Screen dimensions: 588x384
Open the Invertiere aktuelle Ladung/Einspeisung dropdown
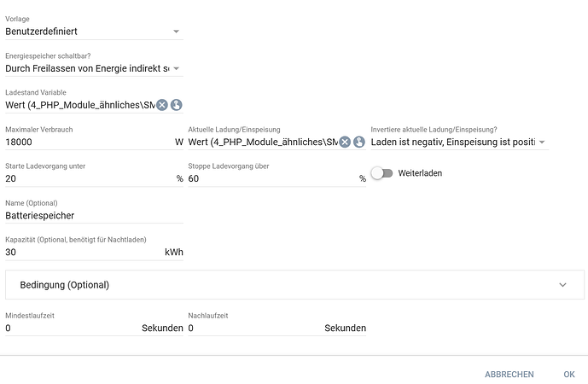[x=459, y=142]
